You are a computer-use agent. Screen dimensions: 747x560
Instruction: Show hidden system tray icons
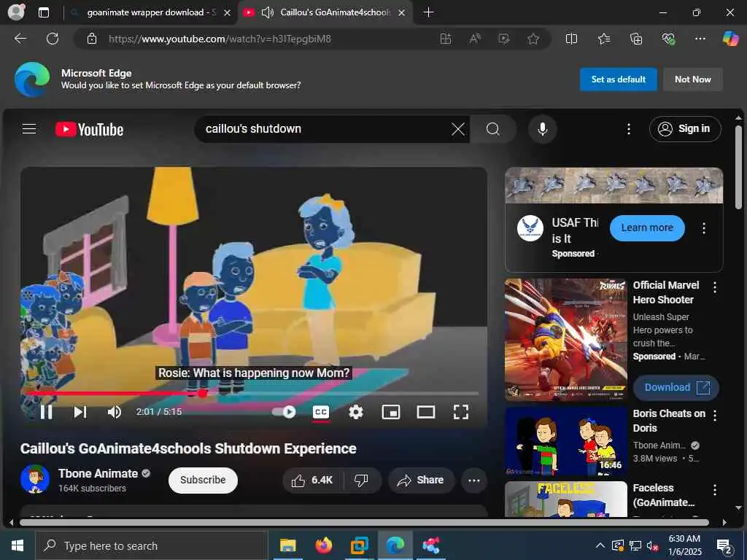pyautogui.click(x=600, y=545)
